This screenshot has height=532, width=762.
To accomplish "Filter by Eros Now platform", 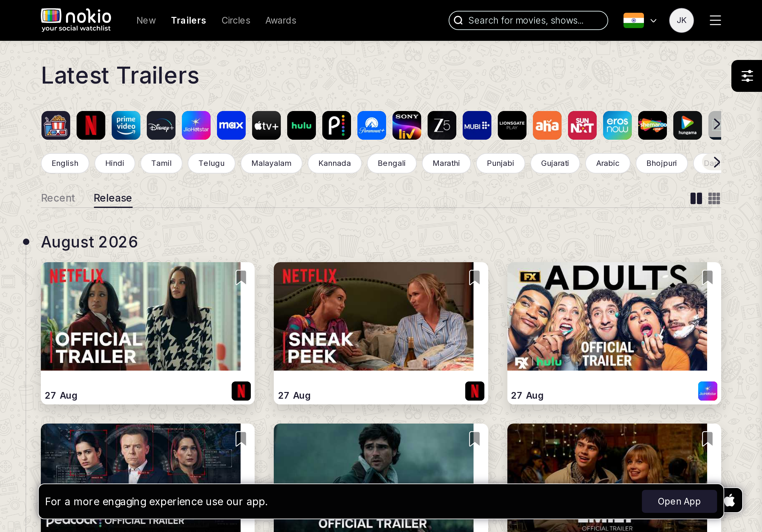I will (x=617, y=125).
